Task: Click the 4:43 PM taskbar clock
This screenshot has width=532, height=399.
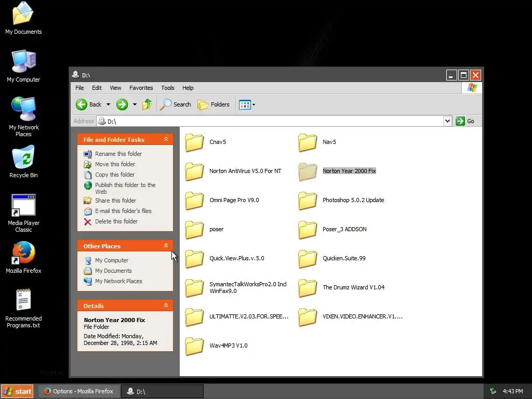Action: pyautogui.click(x=513, y=391)
